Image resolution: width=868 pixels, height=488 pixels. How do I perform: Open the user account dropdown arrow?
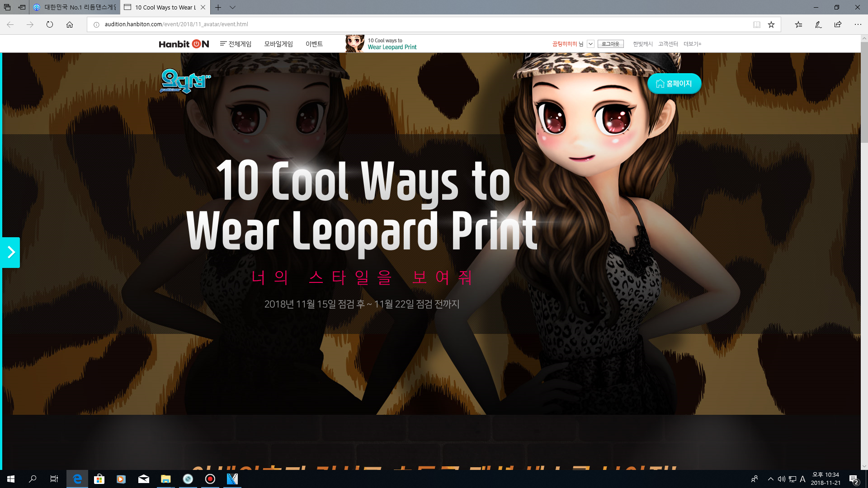[x=590, y=44]
